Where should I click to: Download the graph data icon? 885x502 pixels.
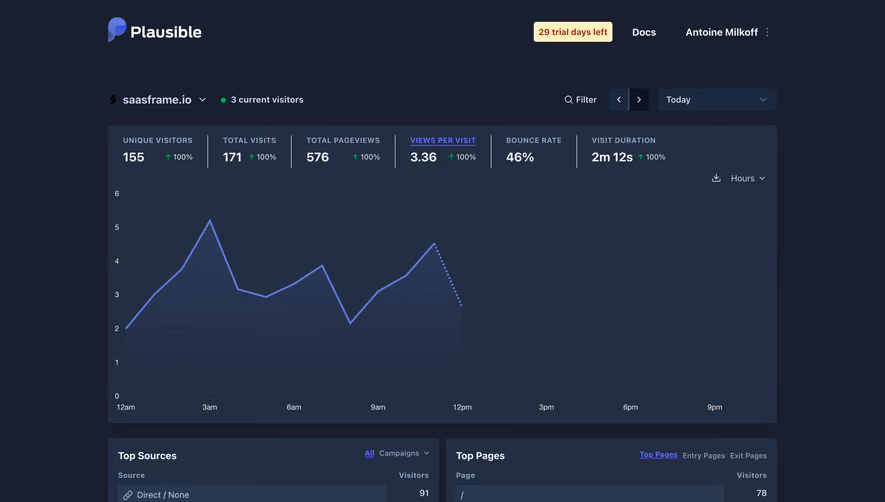click(x=716, y=178)
